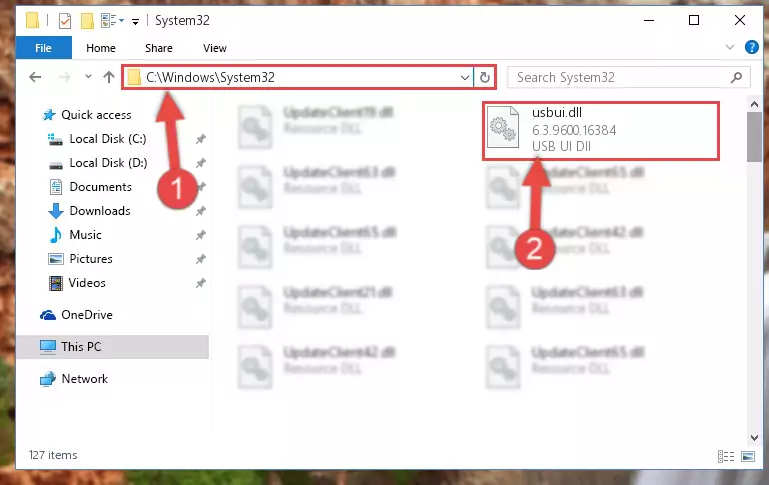The height and width of the screenshot is (485, 769).
Task: Refresh the System32 folder view
Action: click(485, 77)
